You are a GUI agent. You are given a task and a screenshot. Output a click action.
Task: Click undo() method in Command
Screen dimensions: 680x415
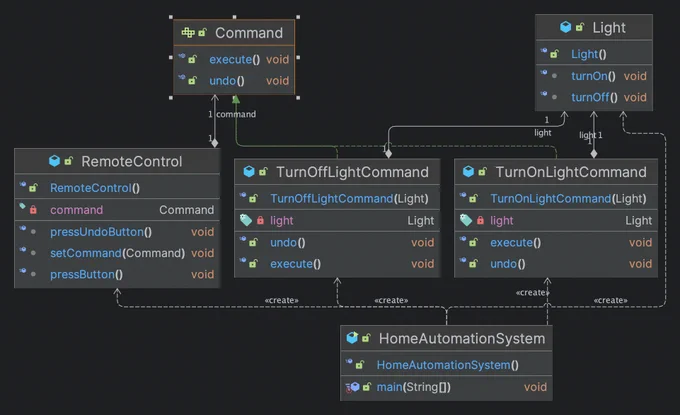tap(227, 81)
